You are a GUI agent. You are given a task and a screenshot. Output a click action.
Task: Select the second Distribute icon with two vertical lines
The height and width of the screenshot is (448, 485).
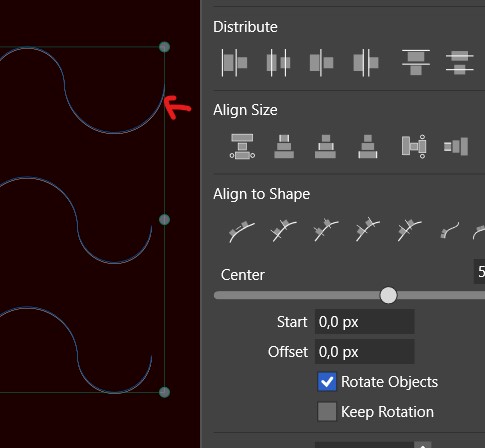coord(278,63)
